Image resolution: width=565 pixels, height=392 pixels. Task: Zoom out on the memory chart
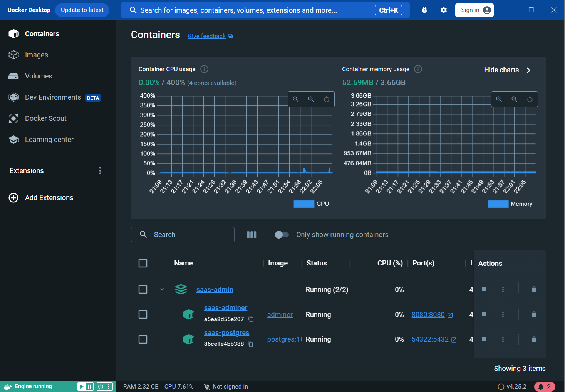coord(515,99)
